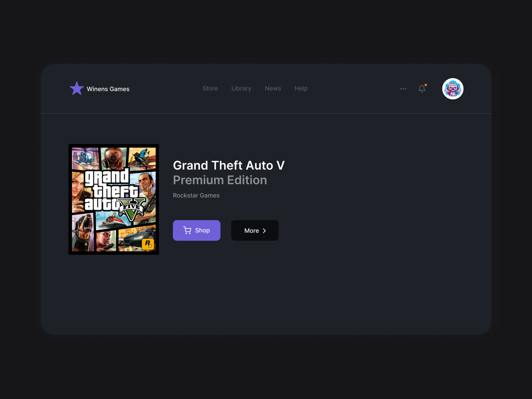This screenshot has width=532, height=399.
Task: Click the ellipsis to toggle extra options
Action: 403,89
